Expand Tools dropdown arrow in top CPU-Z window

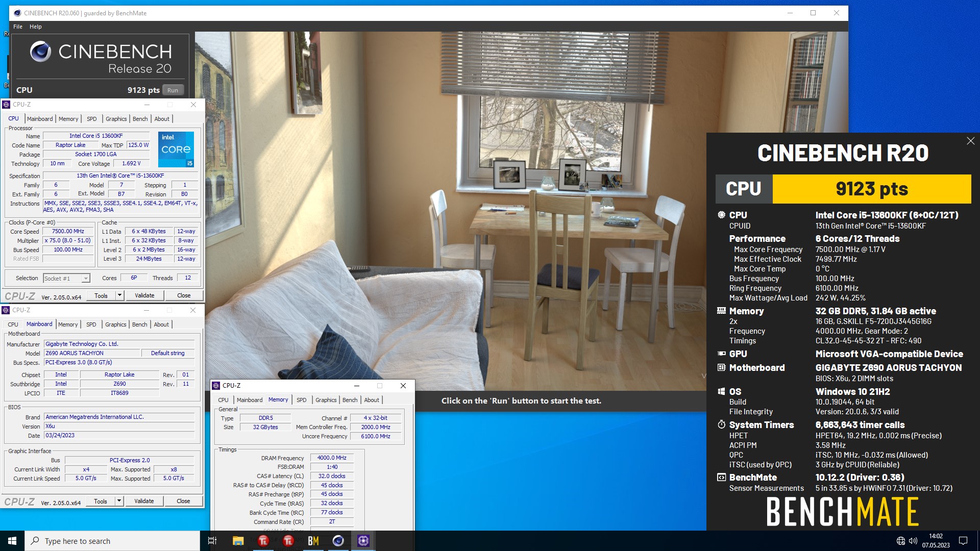tap(119, 295)
